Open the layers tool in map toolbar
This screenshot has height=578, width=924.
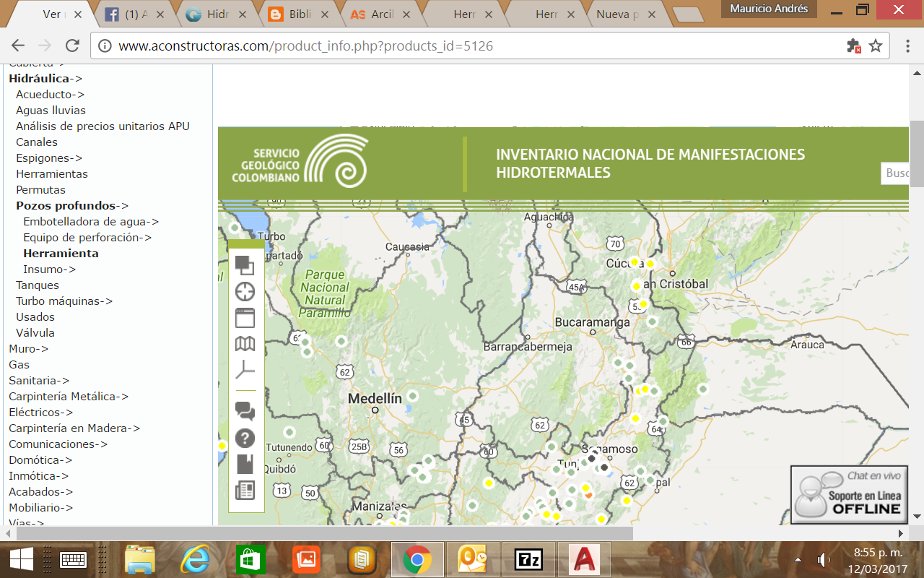(x=245, y=265)
